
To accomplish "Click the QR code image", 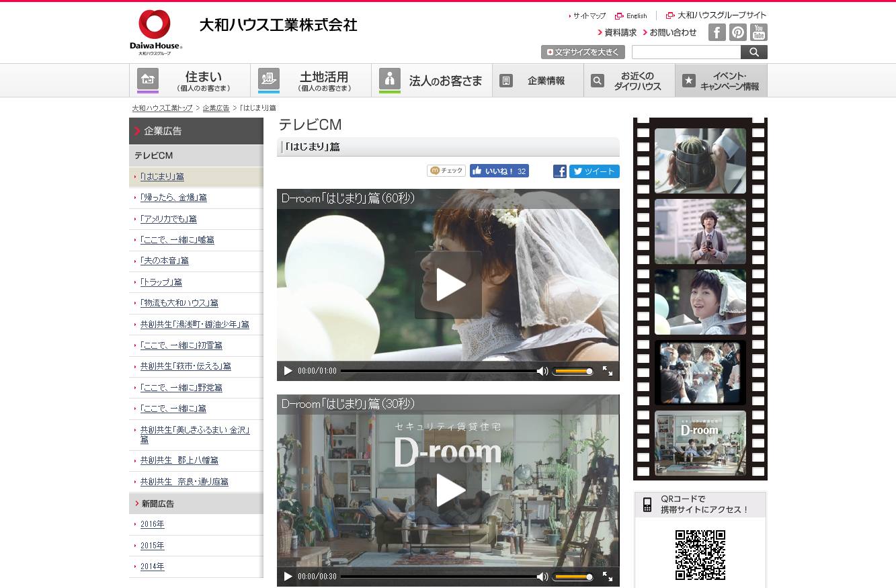I will [x=700, y=555].
